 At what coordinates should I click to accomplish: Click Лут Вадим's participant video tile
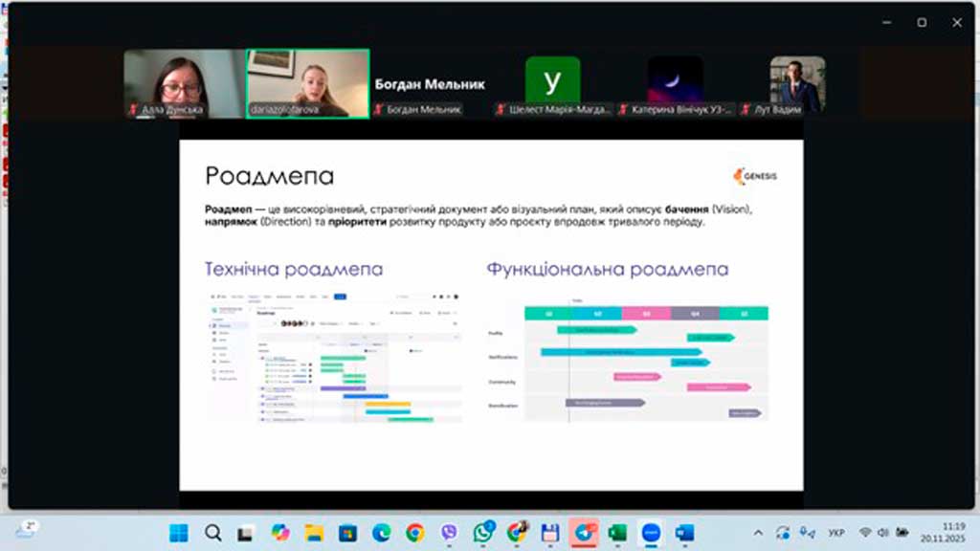[x=797, y=83]
